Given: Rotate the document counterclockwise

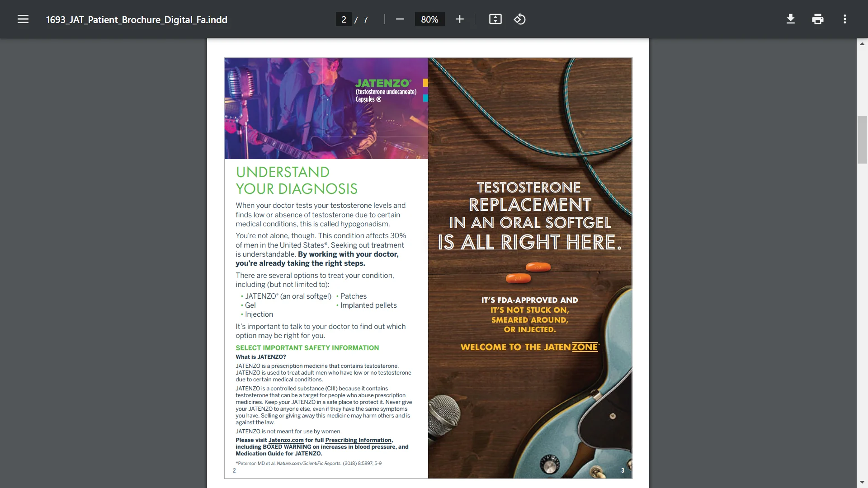Looking at the screenshot, I should click(x=520, y=19).
